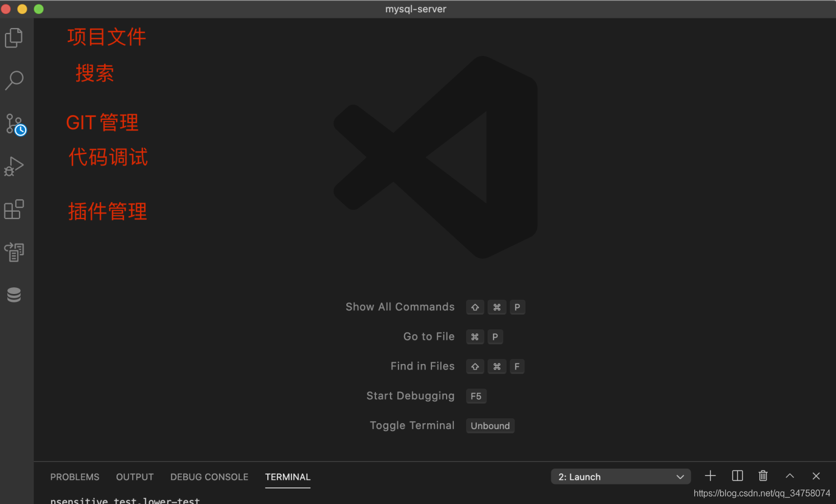Screen dimensions: 836x504
Task: Click the Unbound keybinding badge
Action: 490,426
